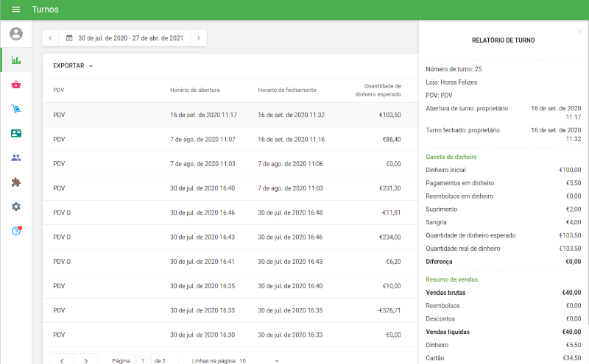Go to the next date period

click(198, 38)
